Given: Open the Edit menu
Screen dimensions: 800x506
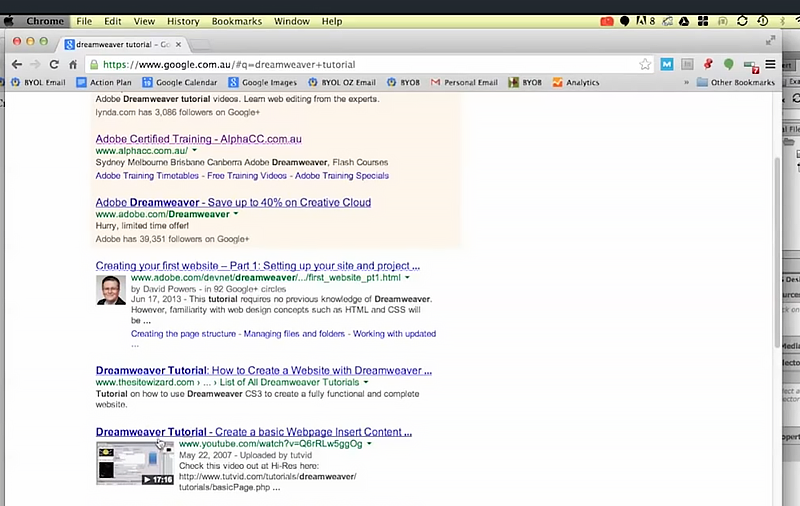Looking at the screenshot, I should pos(113,21).
